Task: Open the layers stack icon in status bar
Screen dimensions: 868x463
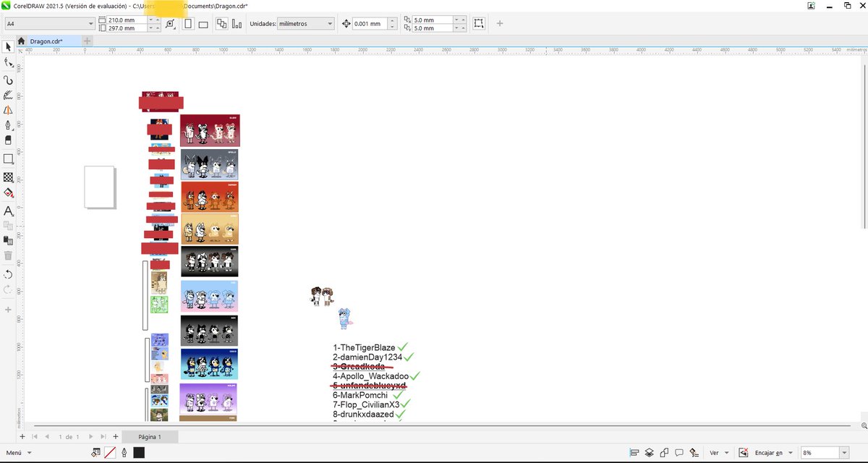Action: tap(650, 452)
